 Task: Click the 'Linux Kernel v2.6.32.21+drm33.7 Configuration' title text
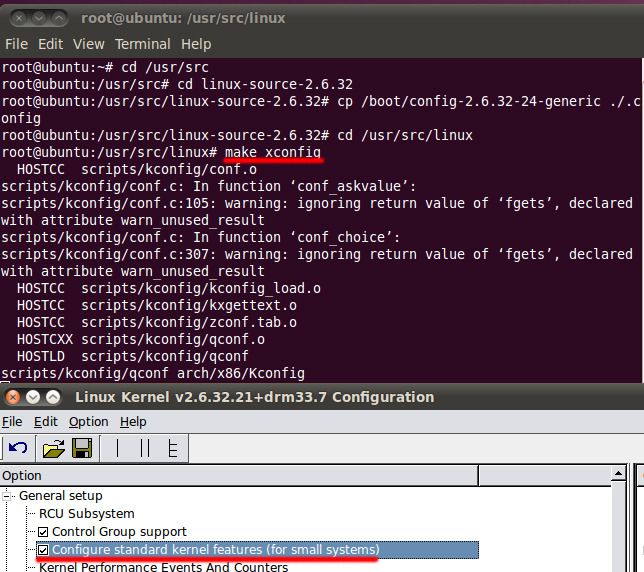pos(255,397)
